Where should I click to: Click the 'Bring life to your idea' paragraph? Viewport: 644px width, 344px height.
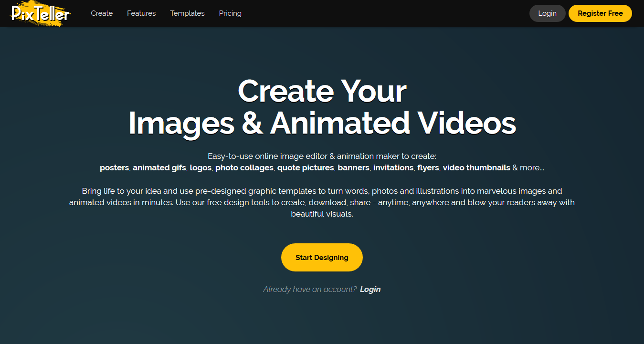(x=322, y=203)
